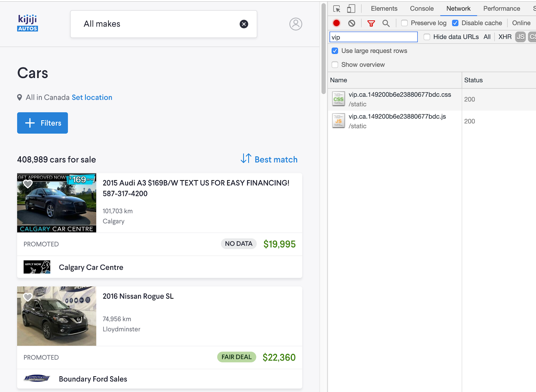Open the network search magnifier
The image size is (536, 392).
(386, 23)
